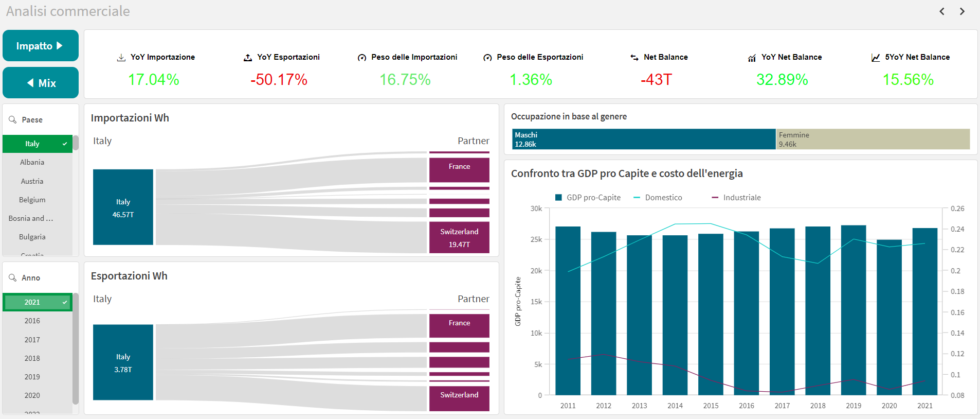Click the previous sheet arrow icon
Image resolution: width=980 pixels, height=419 pixels.
pos(942,11)
